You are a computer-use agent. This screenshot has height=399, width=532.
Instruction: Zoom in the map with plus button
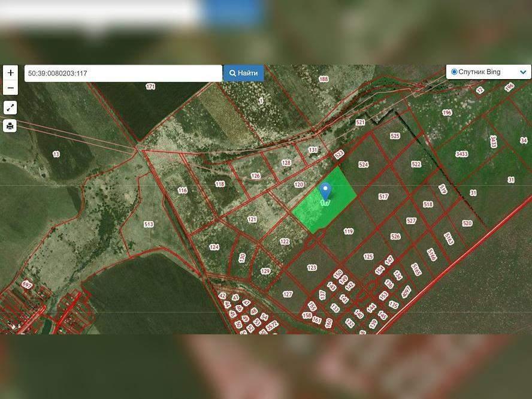10,73
